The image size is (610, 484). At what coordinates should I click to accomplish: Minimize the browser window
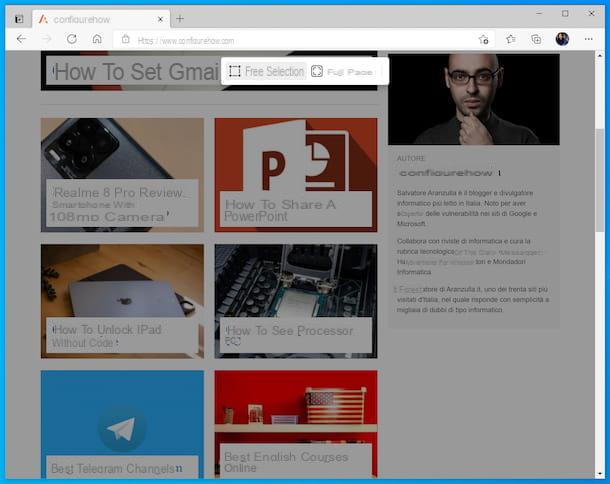click(539, 14)
